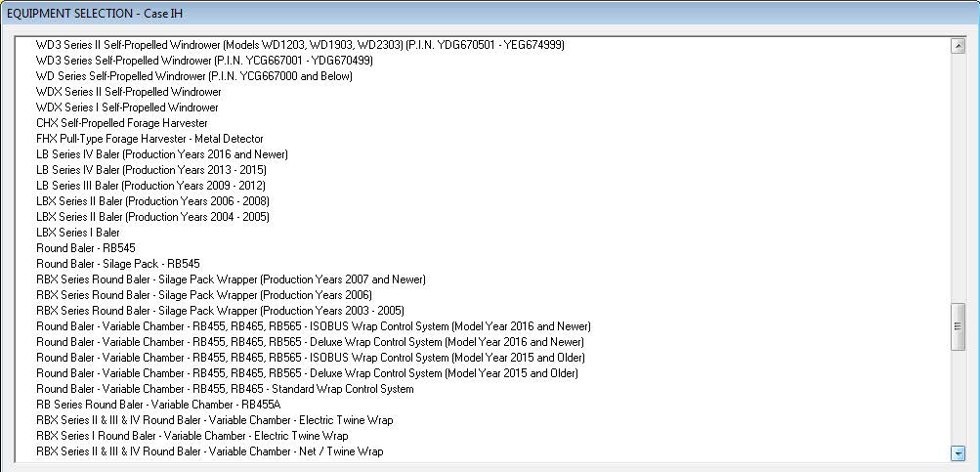Select WD3 Series II Self-Propelled Windrower entry
Screen dimensions: 980x472
pyautogui.click(x=300, y=45)
